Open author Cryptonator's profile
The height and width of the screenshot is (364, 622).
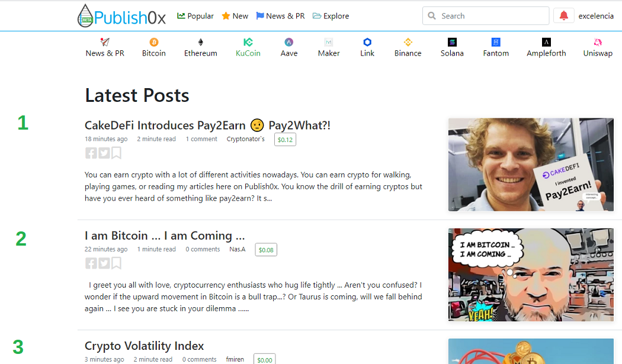tap(246, 138)
